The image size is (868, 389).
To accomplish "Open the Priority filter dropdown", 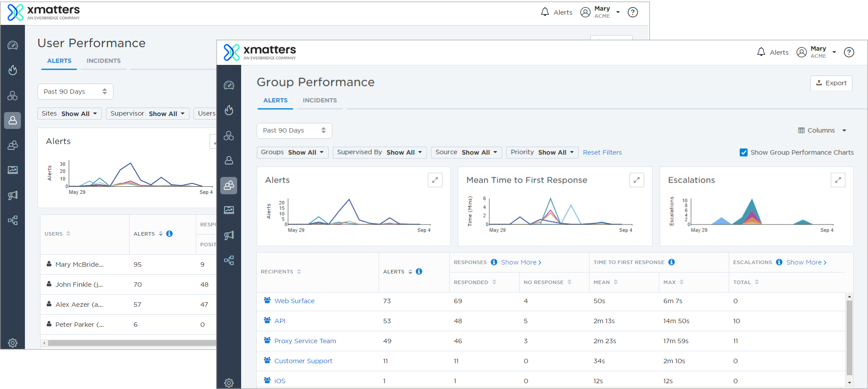I will tap(542, 152).
